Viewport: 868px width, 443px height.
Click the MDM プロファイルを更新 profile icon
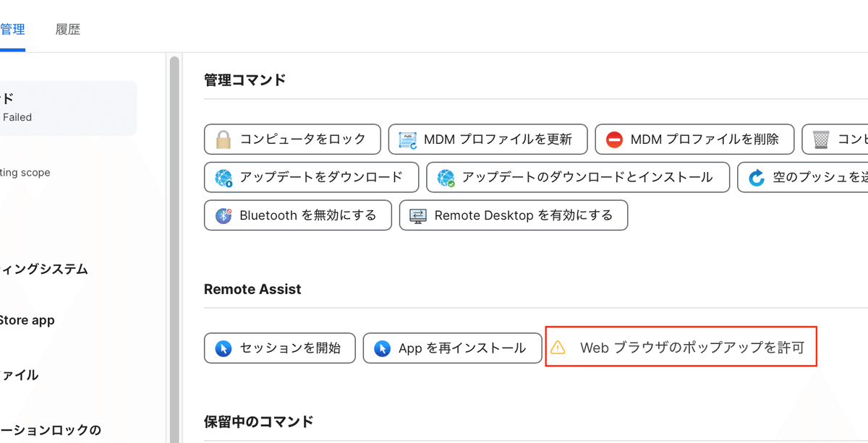pyautogui.click(x=408, y=139)
